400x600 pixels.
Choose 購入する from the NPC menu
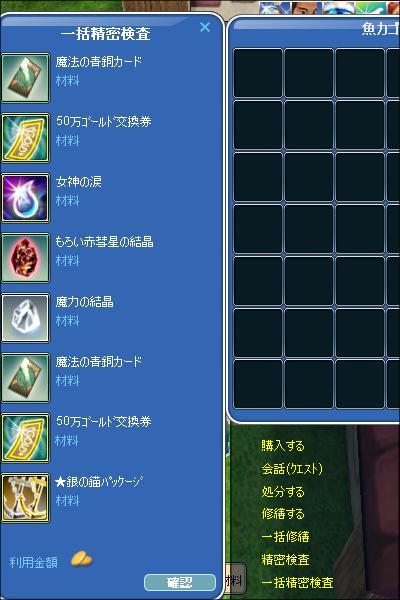tap(283, 446)
